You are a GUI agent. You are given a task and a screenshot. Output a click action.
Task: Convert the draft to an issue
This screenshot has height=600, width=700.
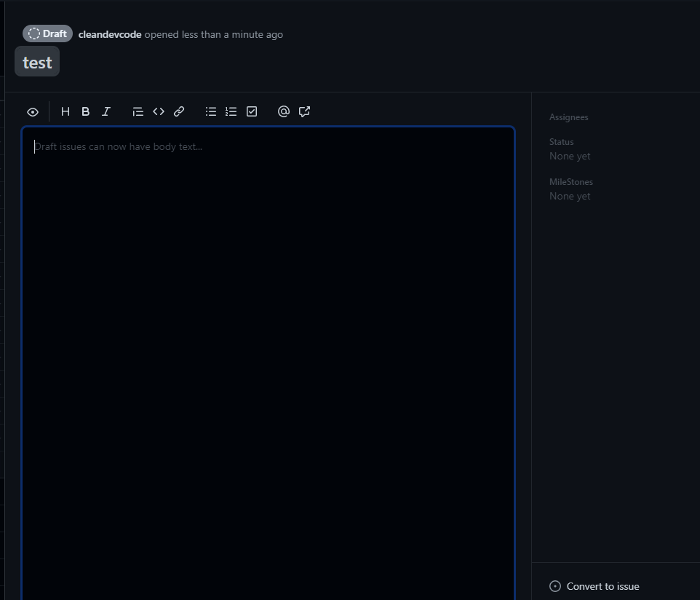tap(594, 586)
